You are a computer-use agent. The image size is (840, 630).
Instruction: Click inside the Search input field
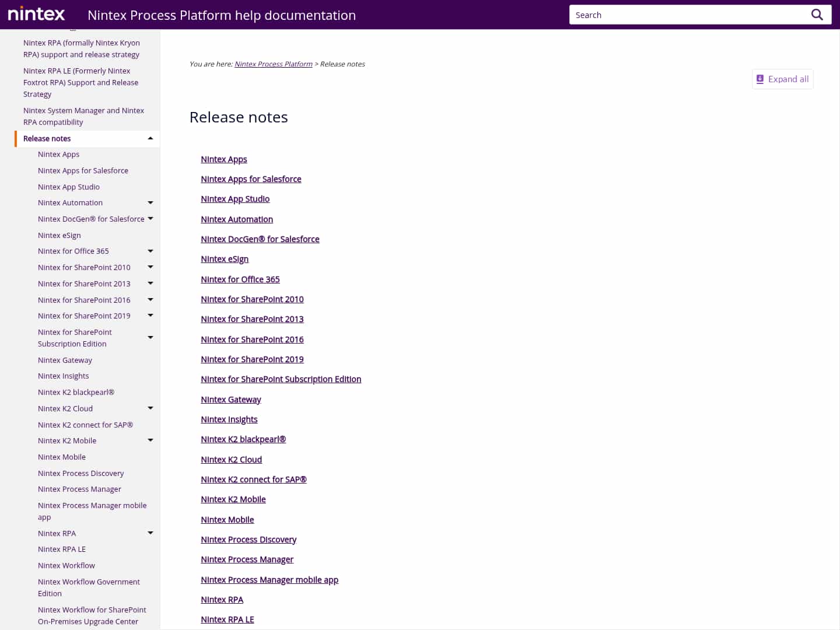[x=671, y=15]
